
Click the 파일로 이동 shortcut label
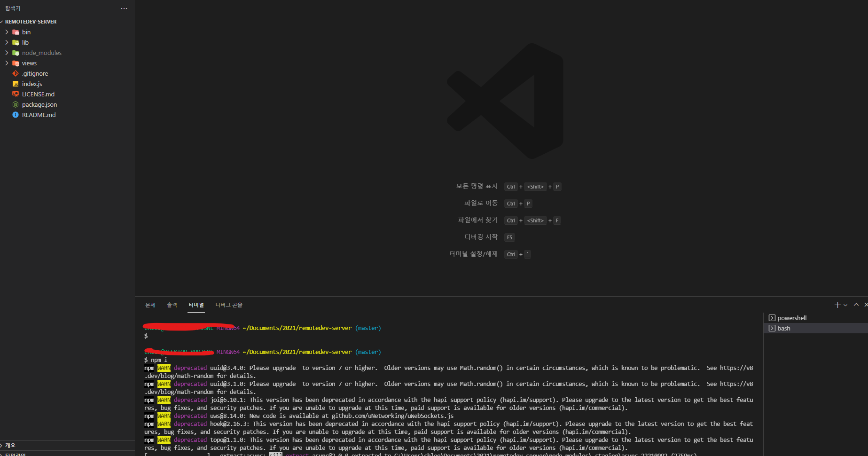click(481, 203)
